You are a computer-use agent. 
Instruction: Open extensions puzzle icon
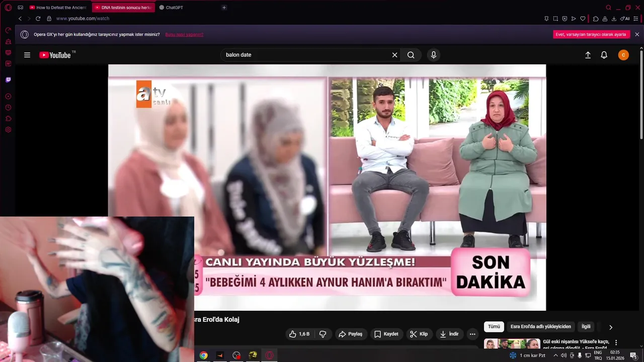coord(596,19)
